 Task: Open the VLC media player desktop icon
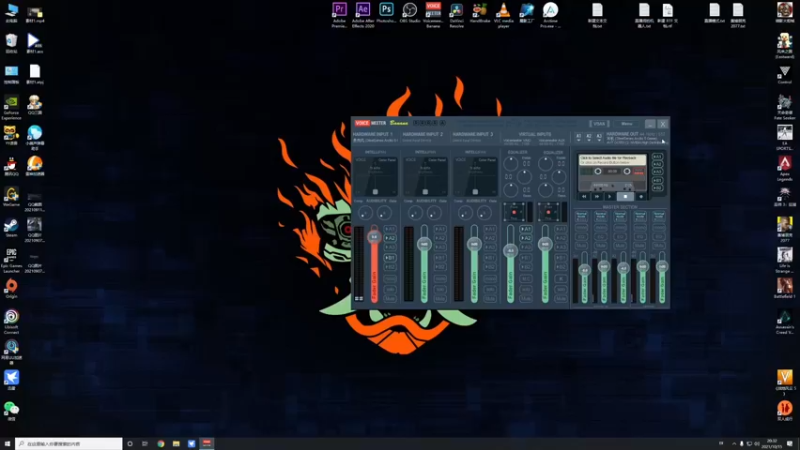tap(504, 14)
